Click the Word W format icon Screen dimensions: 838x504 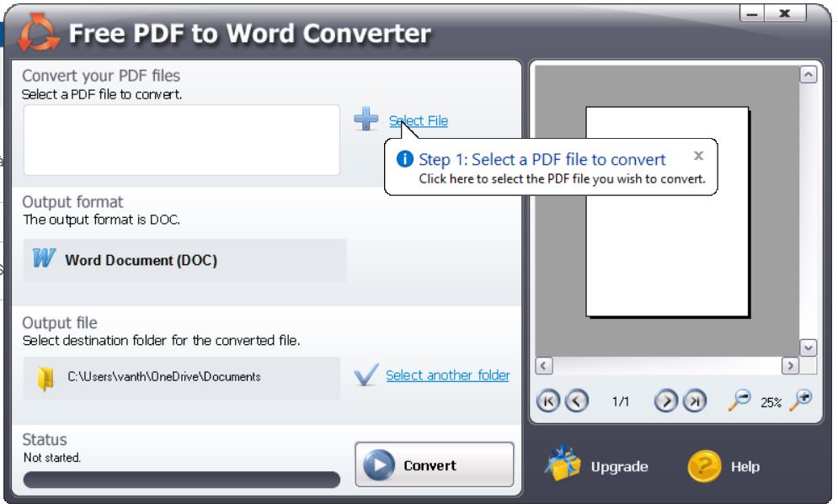(x=44, y=258)
